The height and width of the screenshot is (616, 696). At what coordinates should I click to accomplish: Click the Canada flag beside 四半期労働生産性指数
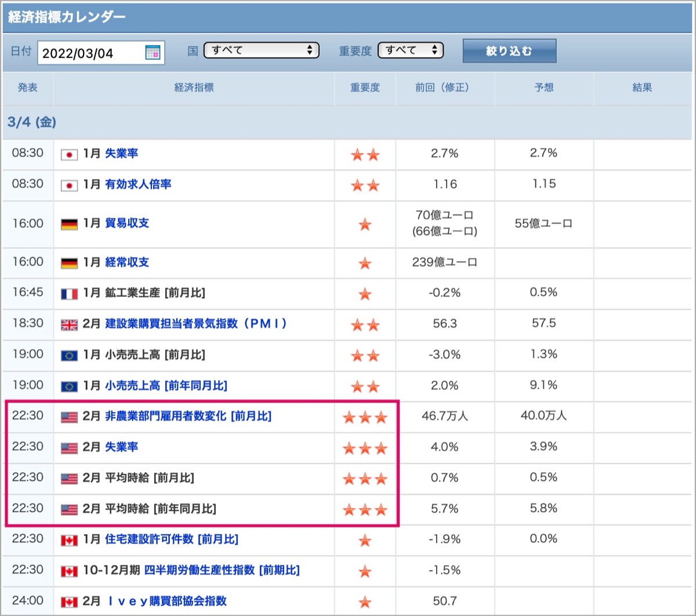click(x=69, y=571)
